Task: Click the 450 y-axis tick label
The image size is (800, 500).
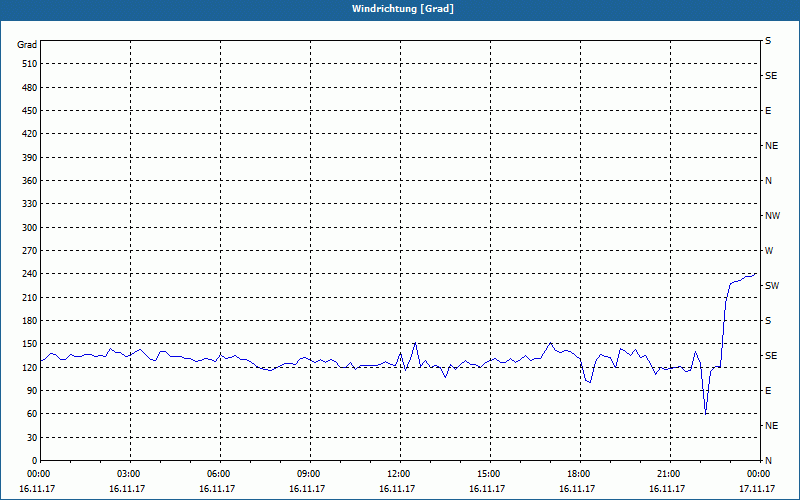Action: pos(30,111)
